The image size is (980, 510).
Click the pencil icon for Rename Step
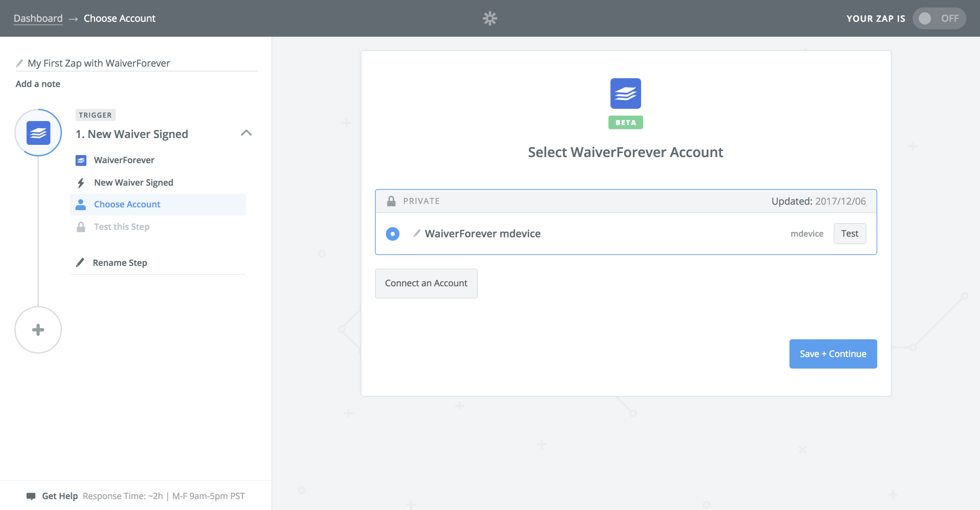80,262
